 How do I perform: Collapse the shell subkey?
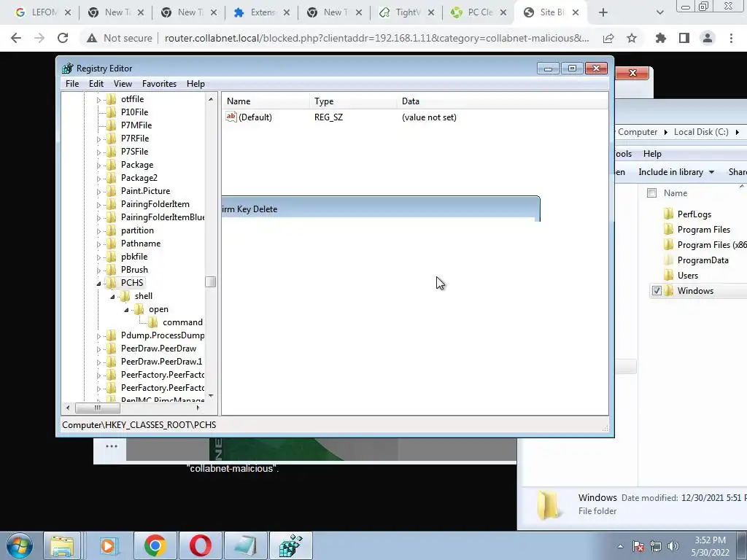pyautogui.click(x=112, y=297)
